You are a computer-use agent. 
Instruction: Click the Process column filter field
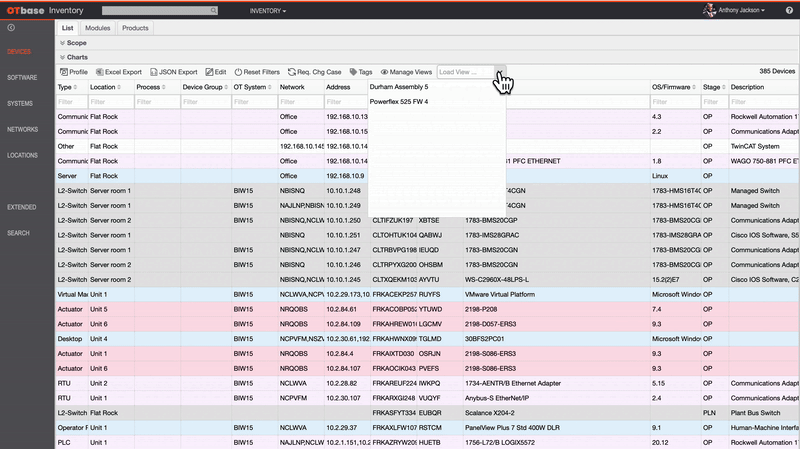click(157, 102)
